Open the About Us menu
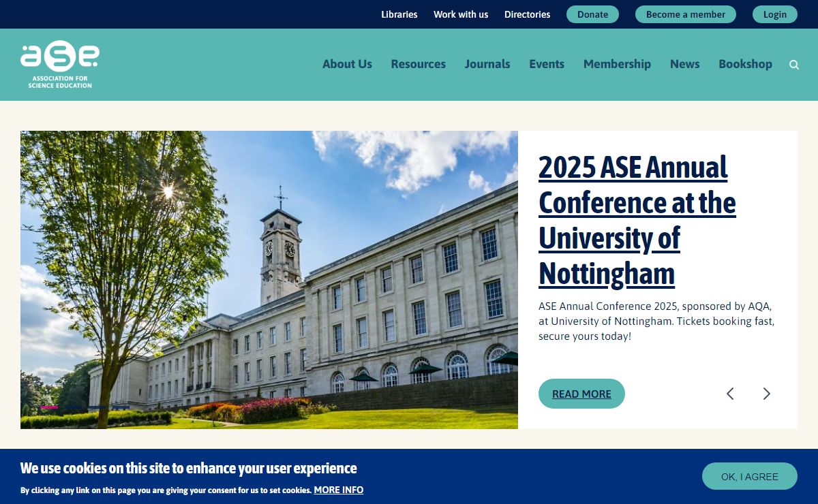This screenshot has height=504, width=818. (347, 64)
